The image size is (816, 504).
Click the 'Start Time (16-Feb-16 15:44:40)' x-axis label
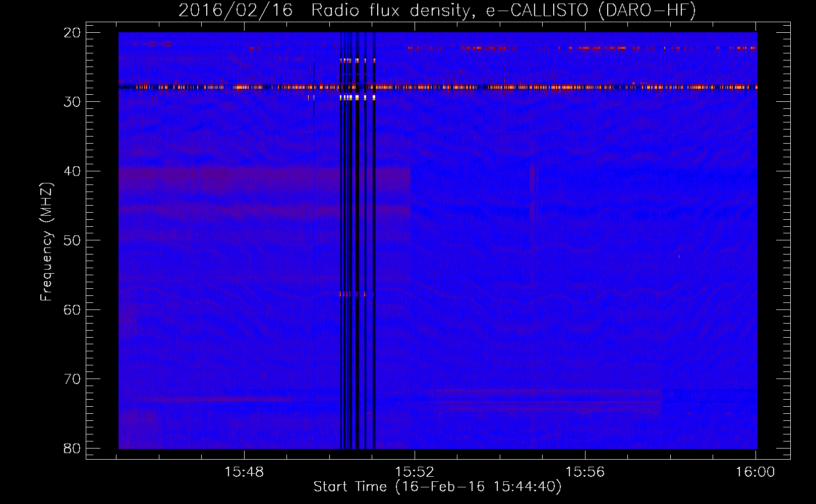[437, 487]
